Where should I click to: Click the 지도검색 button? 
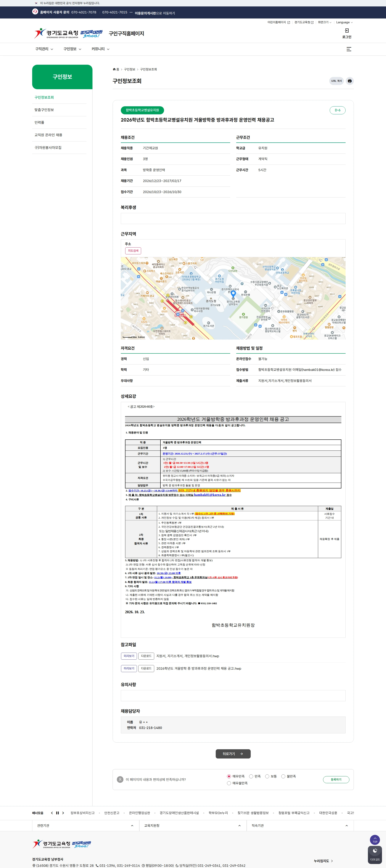(x=133, y=251)
